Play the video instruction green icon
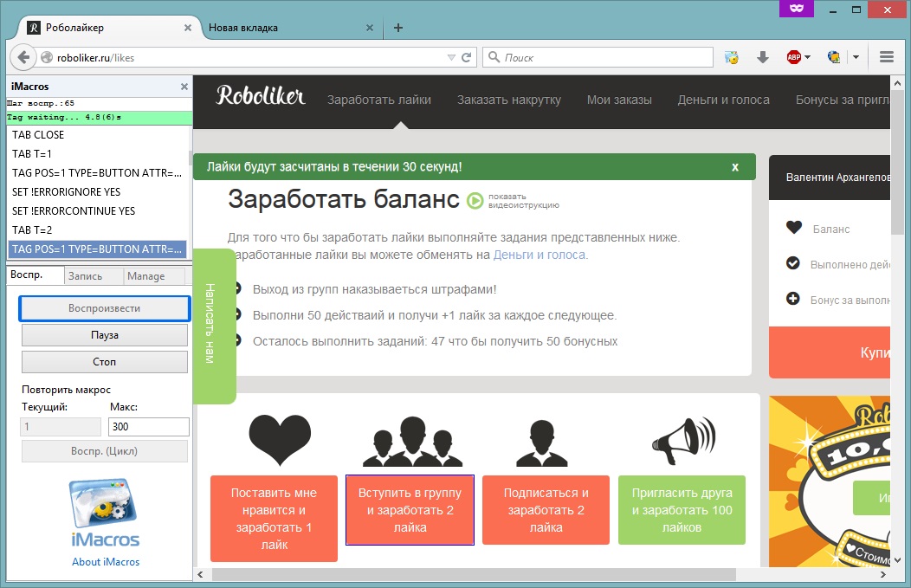 click(475, 201)
